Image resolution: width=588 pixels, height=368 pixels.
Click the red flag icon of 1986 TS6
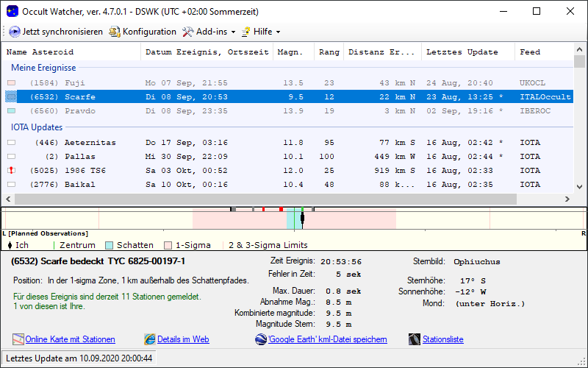pos(11,170)
